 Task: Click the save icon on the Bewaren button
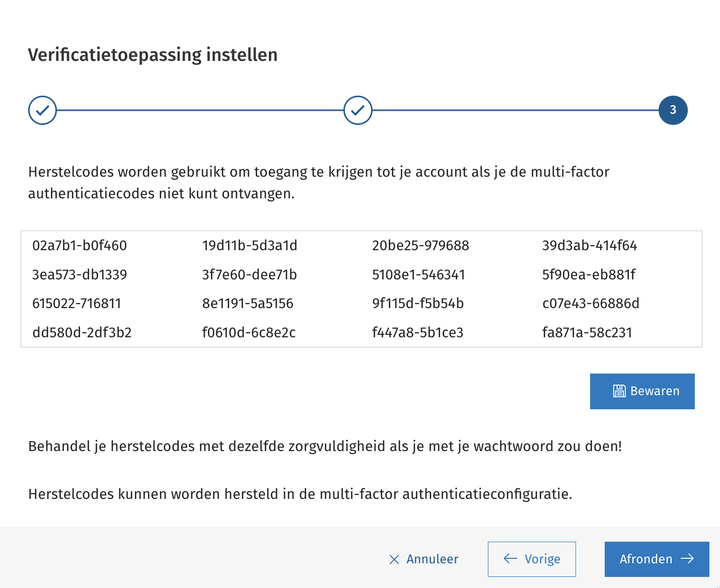[619, 391]
